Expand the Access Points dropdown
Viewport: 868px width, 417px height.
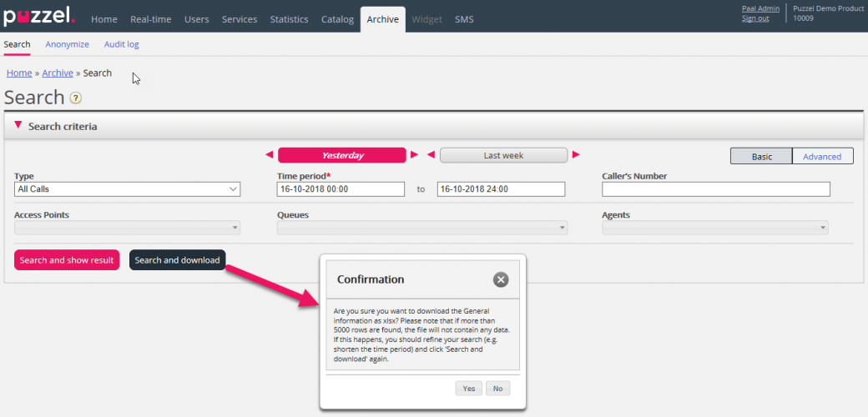[127, 228]
